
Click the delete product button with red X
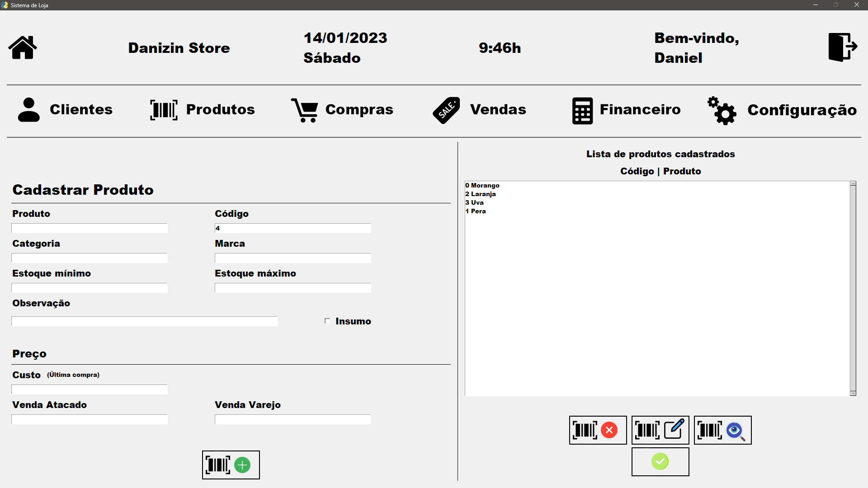click(x=598, y=430)
